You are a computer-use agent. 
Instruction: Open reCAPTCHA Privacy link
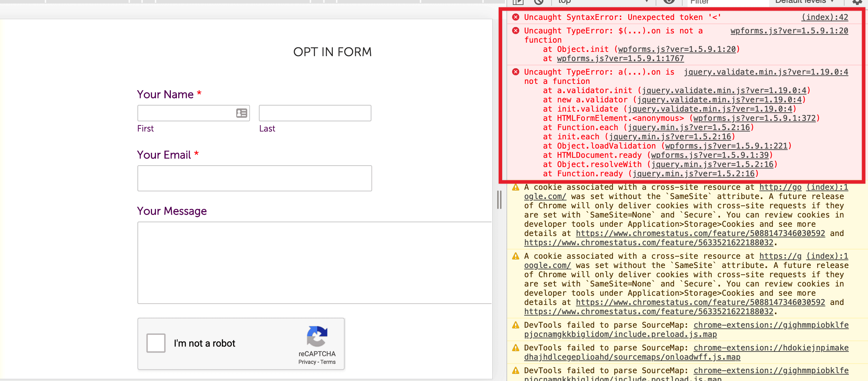tap(307, 362)
